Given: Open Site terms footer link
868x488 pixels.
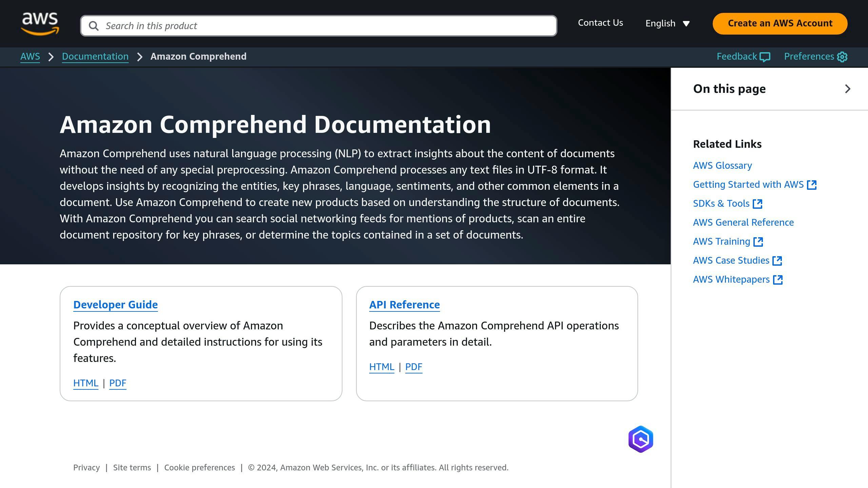Looking at the screenshot, I should (x=132, y=468).
